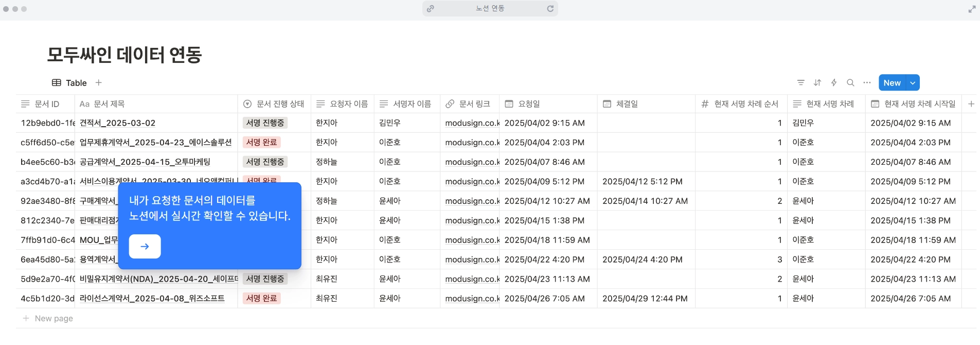Open the 체결일 column header
Image resolution: width=980 pixels, height=345 pixels.
pos(646,104)
